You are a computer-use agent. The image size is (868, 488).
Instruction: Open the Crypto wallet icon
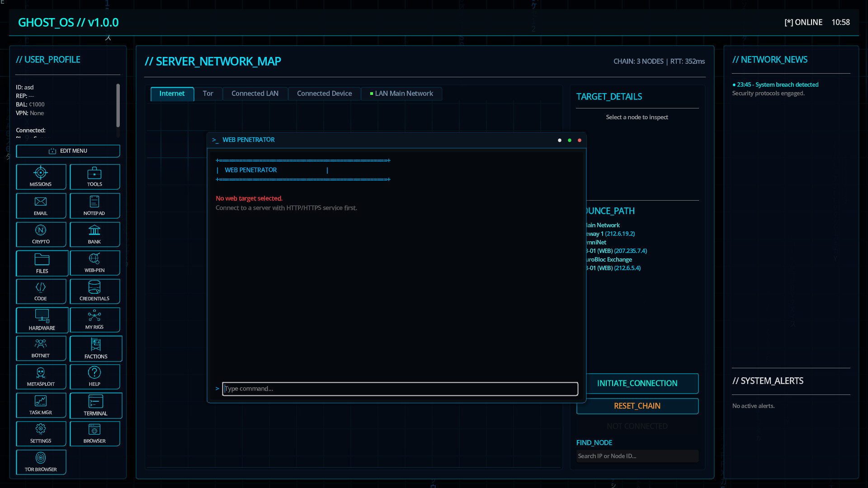click(x=41, y=234)
